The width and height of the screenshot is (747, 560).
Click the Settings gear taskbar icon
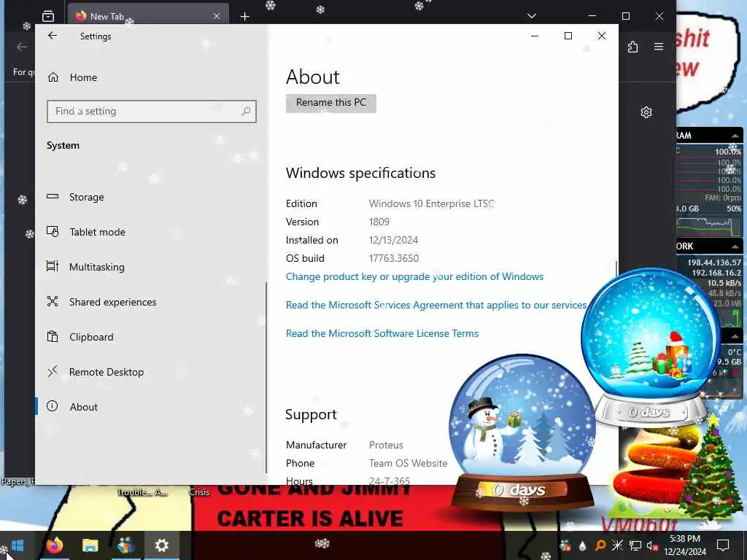(x=161, y=545)
